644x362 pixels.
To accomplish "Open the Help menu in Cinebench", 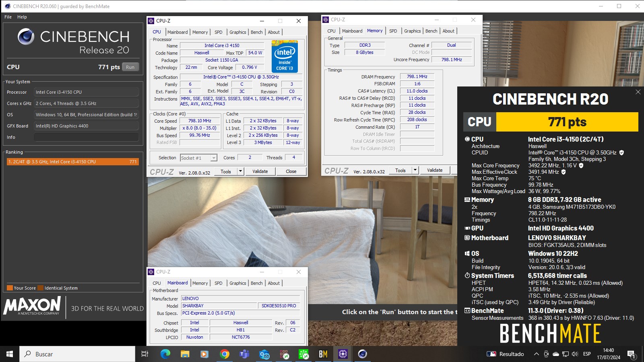I will (22, 17).
